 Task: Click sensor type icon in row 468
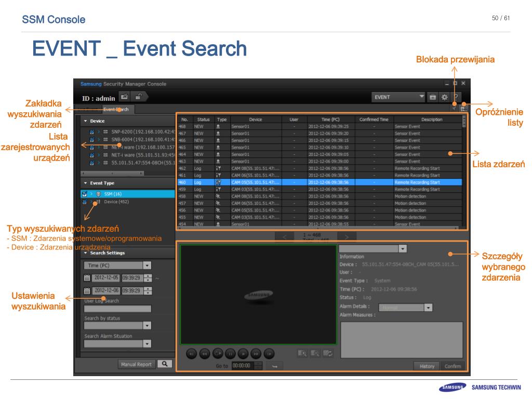coord(218,127)
